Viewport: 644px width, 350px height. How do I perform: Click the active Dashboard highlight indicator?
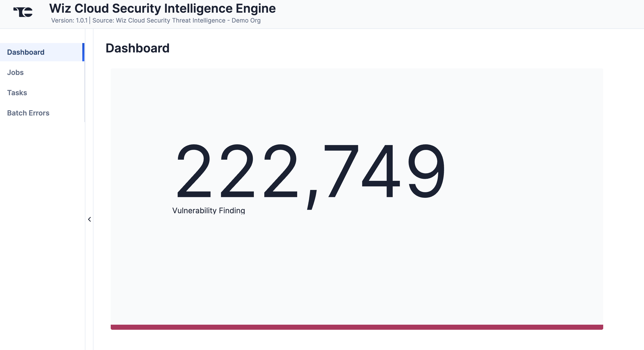click(84, 52)
